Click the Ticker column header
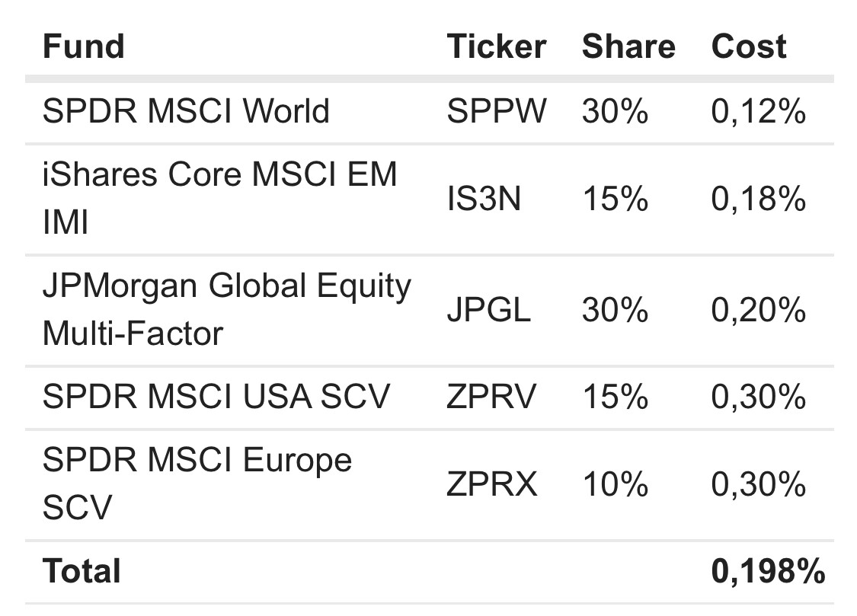857x616 pixels. tap(496, 46)
